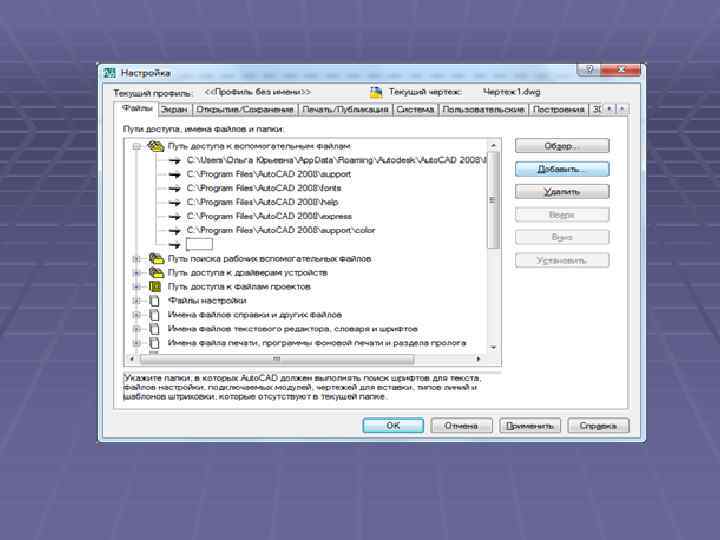Select the C:\Program Files\AutoCAD 2008\help path
Screen dimensions: 720x540
tap(262, 202)
